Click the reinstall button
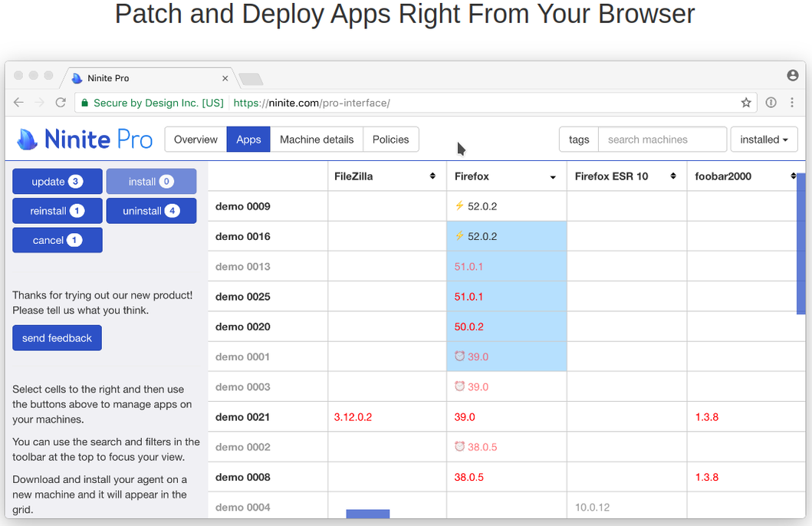 point(58,211)
